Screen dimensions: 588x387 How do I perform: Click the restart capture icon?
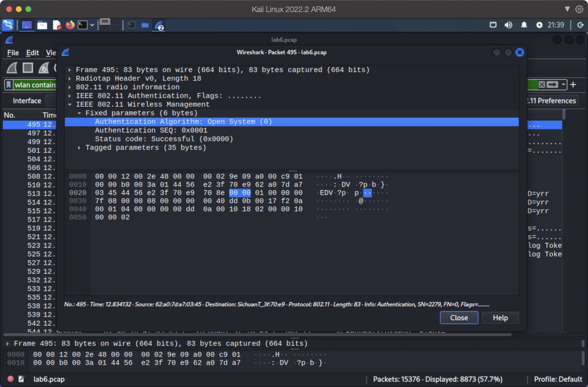tap(44, 68)
